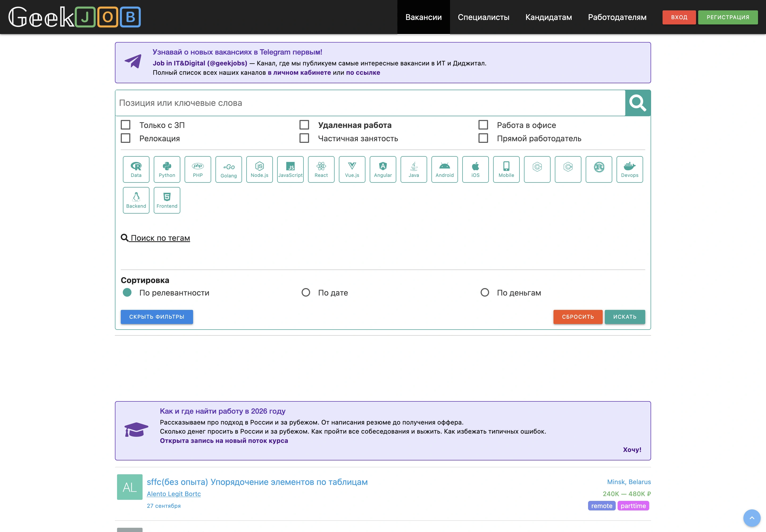766x532 pixels.
Task: Filter by the Mobile tag icon
Action: [506, 169]
